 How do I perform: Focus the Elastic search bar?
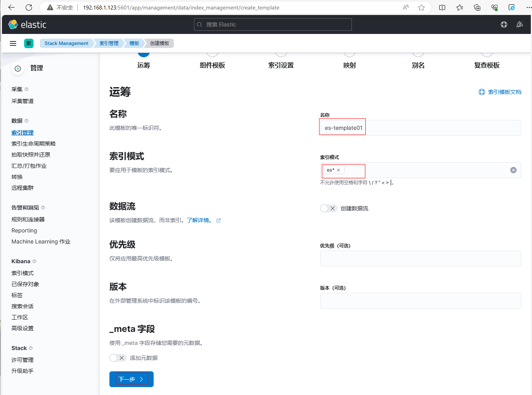tap(273, 24)
